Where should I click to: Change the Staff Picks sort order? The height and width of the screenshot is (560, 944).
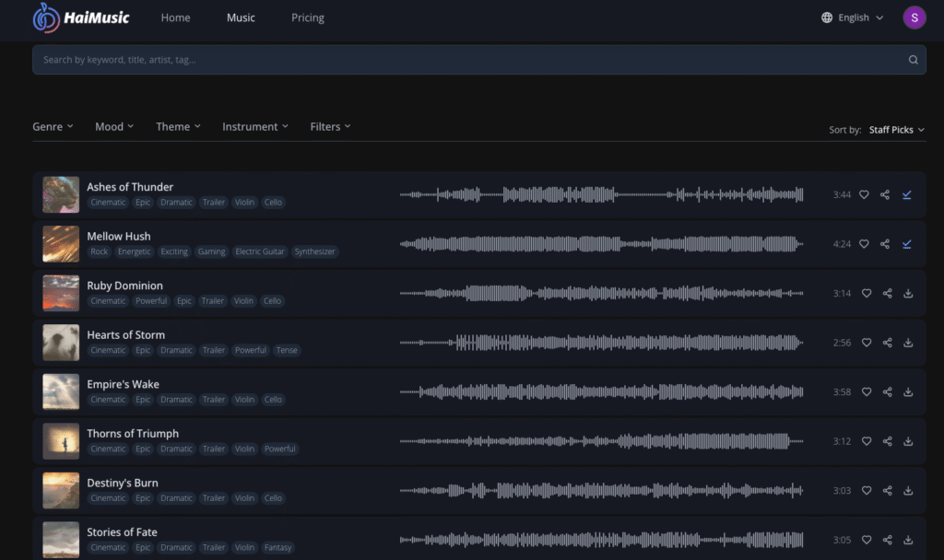(896, 129)
